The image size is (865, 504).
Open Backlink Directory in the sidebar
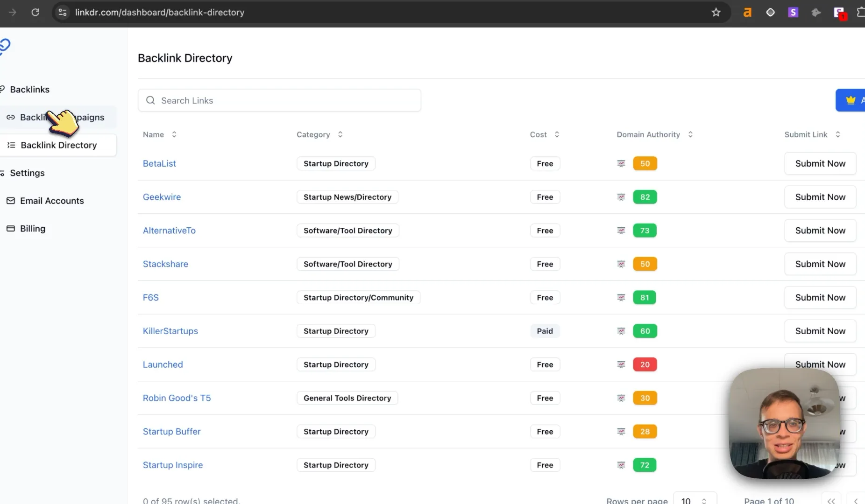(58, 145)
